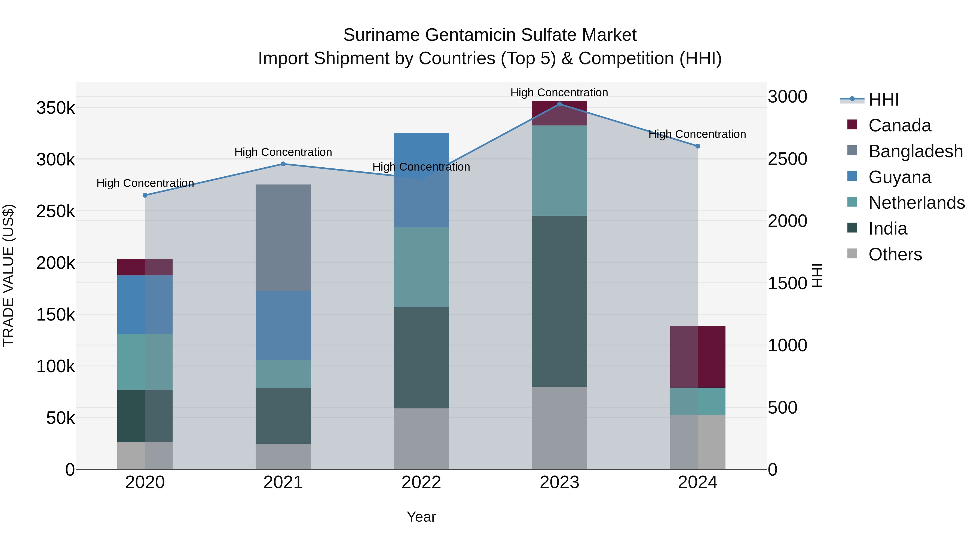This screenshot has height=551, width=980.
Task: Click the Year axis title
Action: tap(421, 517)
